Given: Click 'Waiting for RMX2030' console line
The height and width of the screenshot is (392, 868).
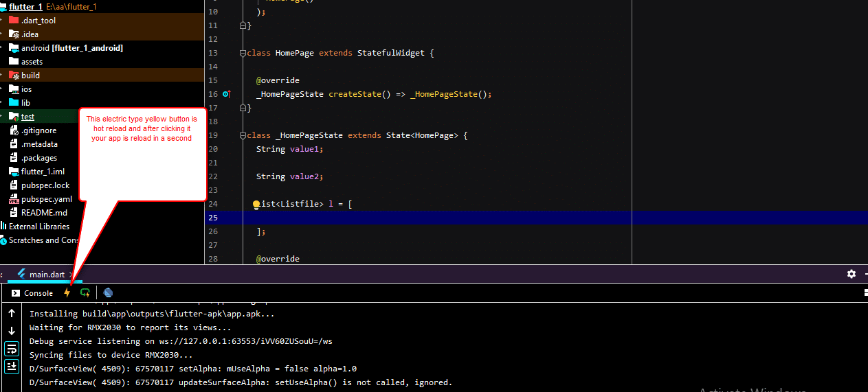Looking at the screenshot, I should point(130,327).
